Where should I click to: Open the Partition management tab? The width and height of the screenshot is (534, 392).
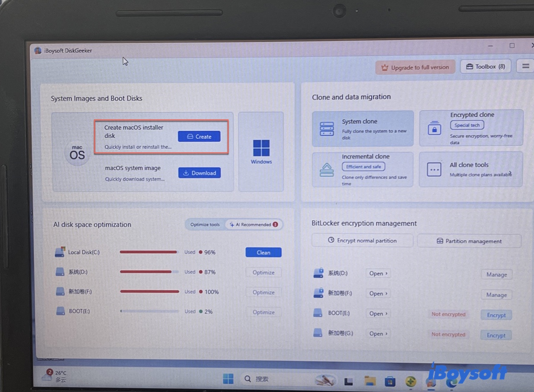coord(469,241)
